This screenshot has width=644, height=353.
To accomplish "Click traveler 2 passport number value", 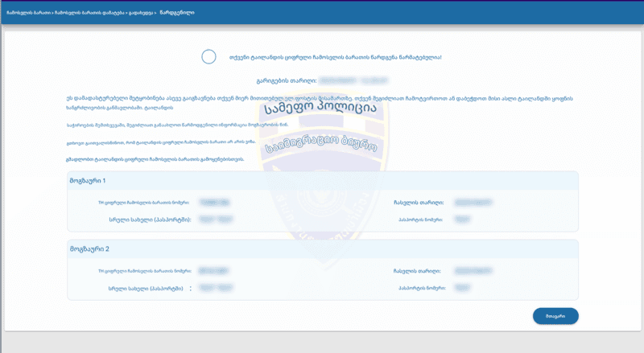I will [462, 288].
